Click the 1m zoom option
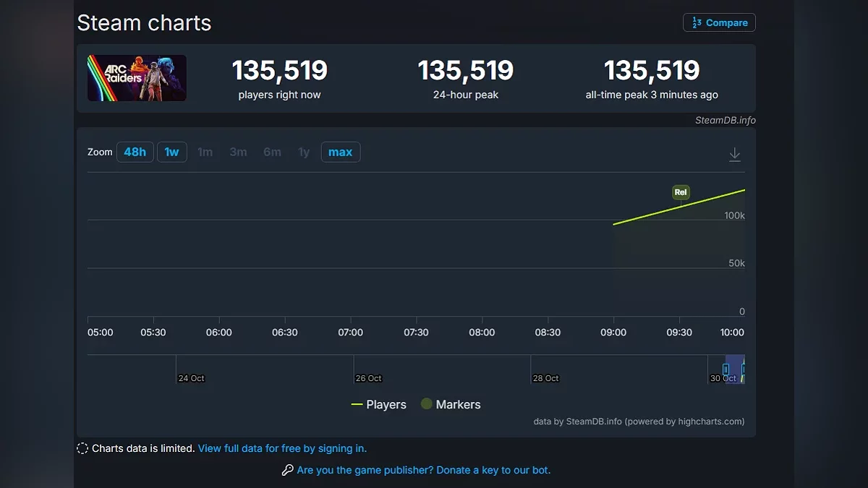This screenshot has height=488, width=868. coord(205,152)
